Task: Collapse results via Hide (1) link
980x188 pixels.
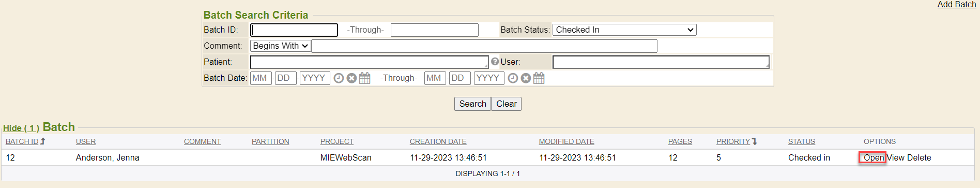Action: point(21,128)
